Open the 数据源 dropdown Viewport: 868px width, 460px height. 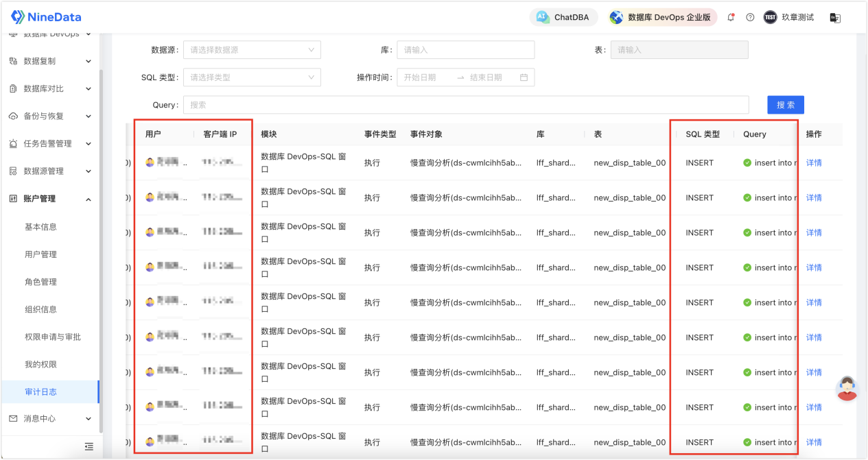(252, 50)
